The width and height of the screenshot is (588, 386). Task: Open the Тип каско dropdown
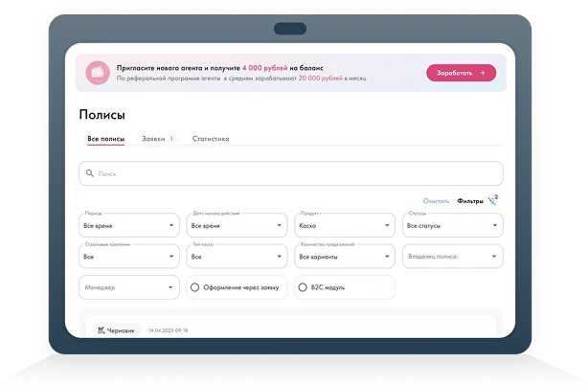pos(237,256)
